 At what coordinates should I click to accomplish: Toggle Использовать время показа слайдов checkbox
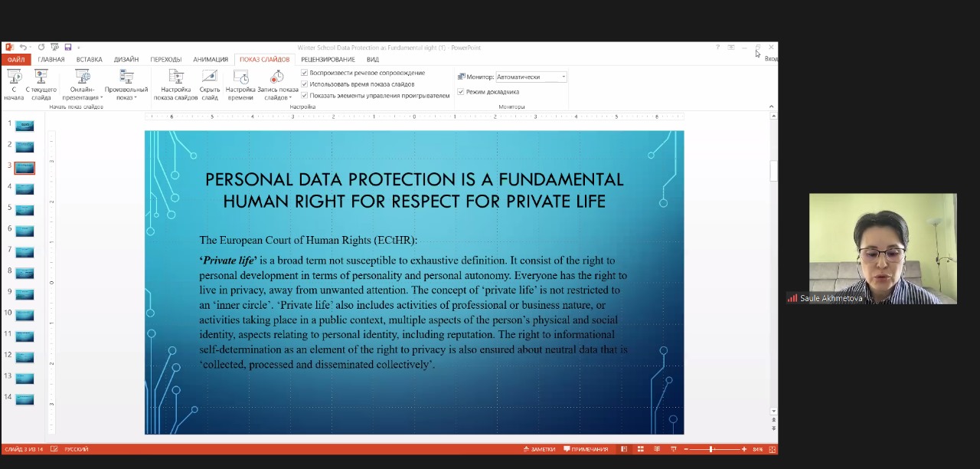pyautogui.click(x=305, y=84)
